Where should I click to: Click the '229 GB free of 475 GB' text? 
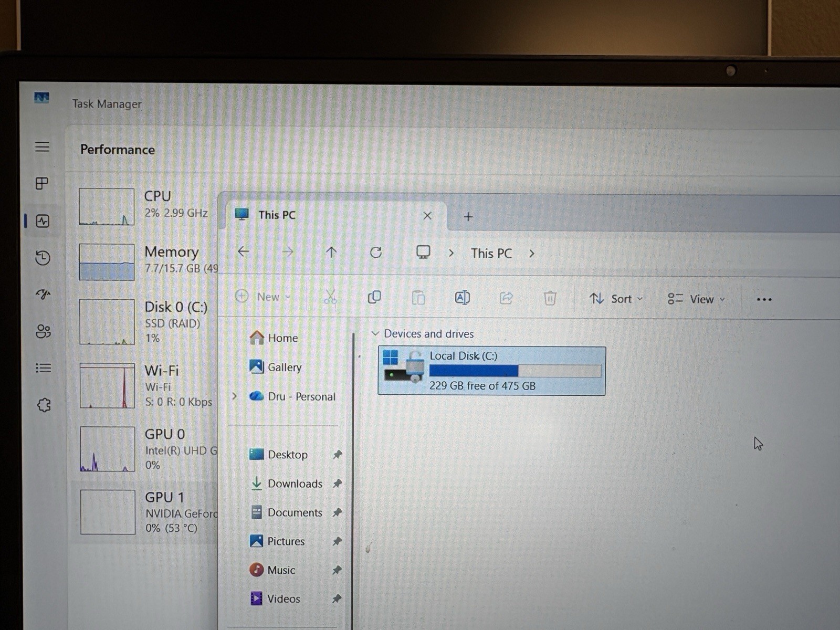click(482, 386)
